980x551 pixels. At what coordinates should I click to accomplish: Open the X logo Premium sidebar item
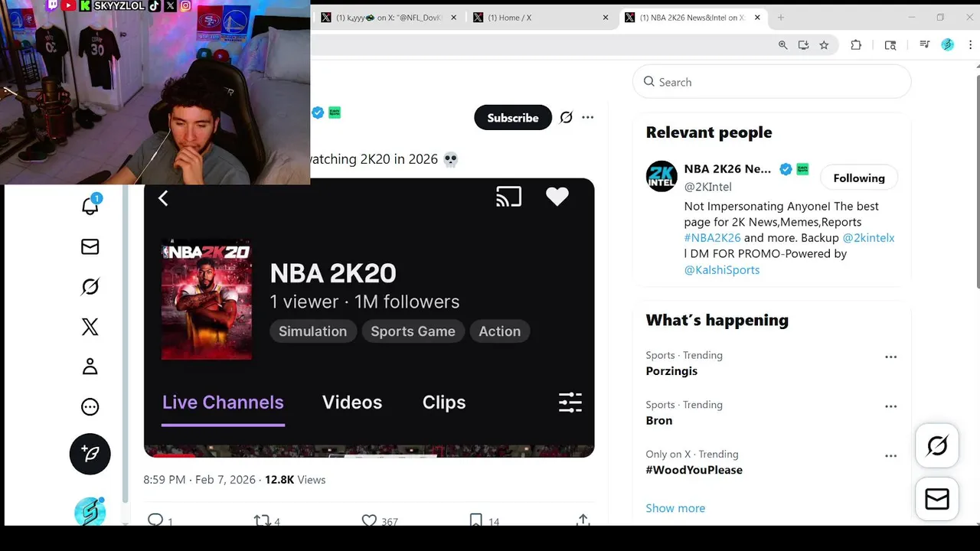90,327
